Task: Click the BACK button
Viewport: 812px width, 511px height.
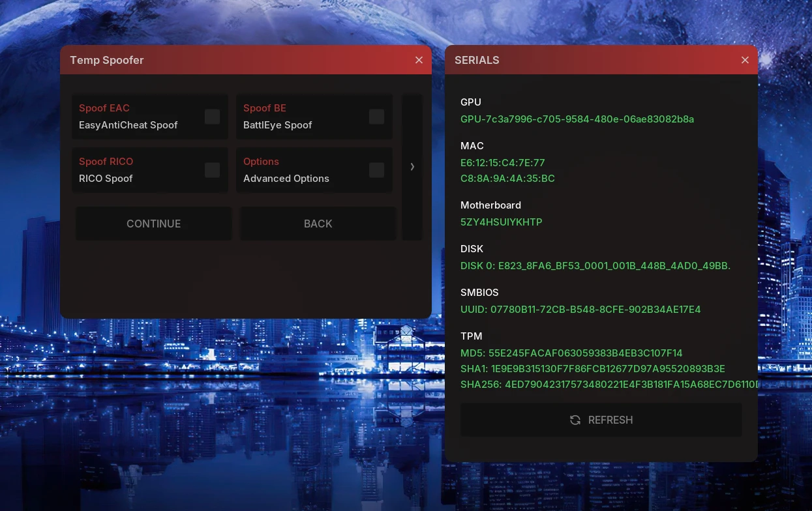Action: [x=318, y=224]
